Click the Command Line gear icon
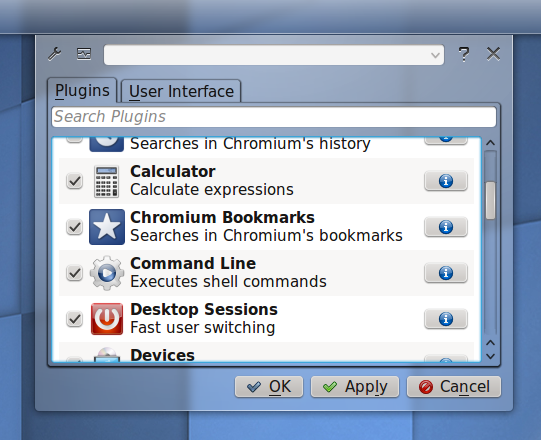Image resolution: width=541 pixels, height=440 pixels. click(x=107, y=273)
